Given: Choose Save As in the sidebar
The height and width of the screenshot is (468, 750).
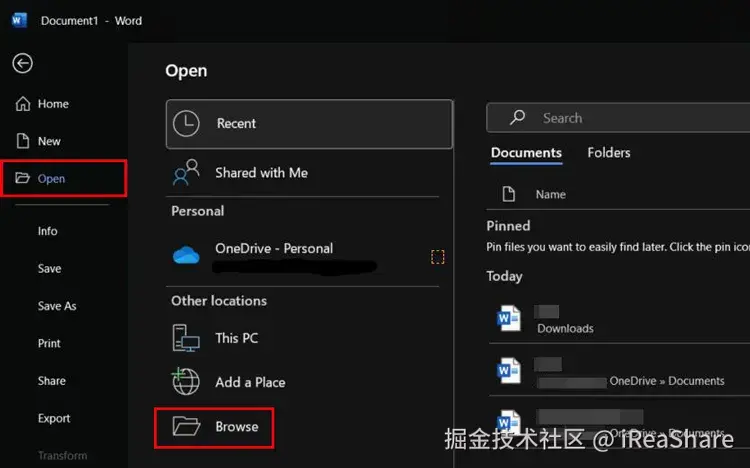Looking at the screenshot, I should click(57, 306).
